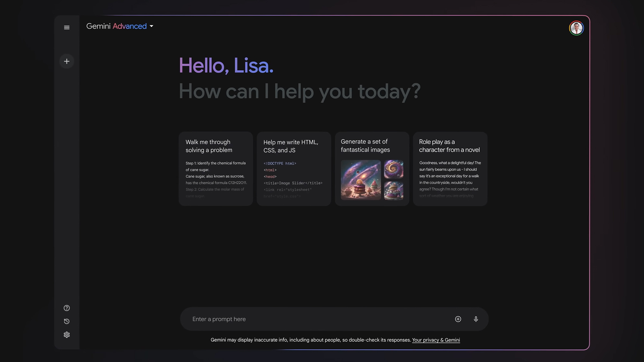Enable voice input microphone toggle

pyautogui.click(x=476, y=319)
